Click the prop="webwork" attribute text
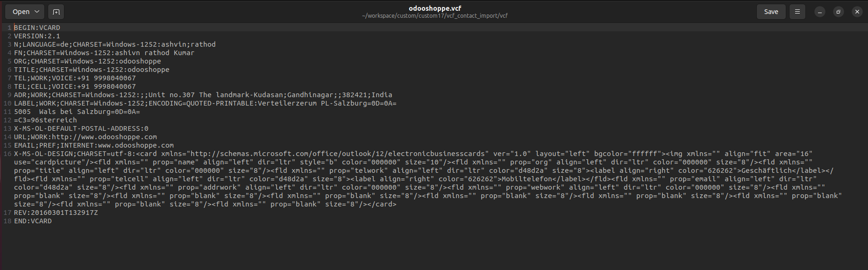Screen dimensions: 868x270 535,187
